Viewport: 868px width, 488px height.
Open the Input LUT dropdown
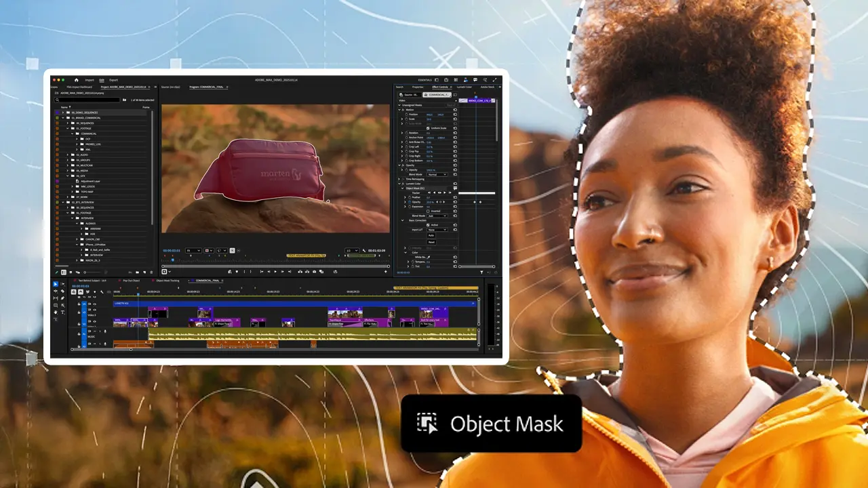point(436,230)
